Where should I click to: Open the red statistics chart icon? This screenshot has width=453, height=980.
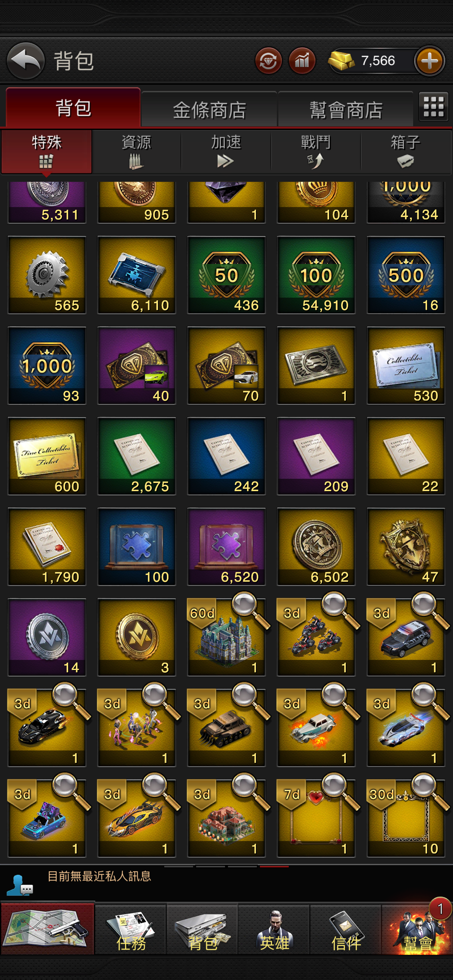coord(302,61)
